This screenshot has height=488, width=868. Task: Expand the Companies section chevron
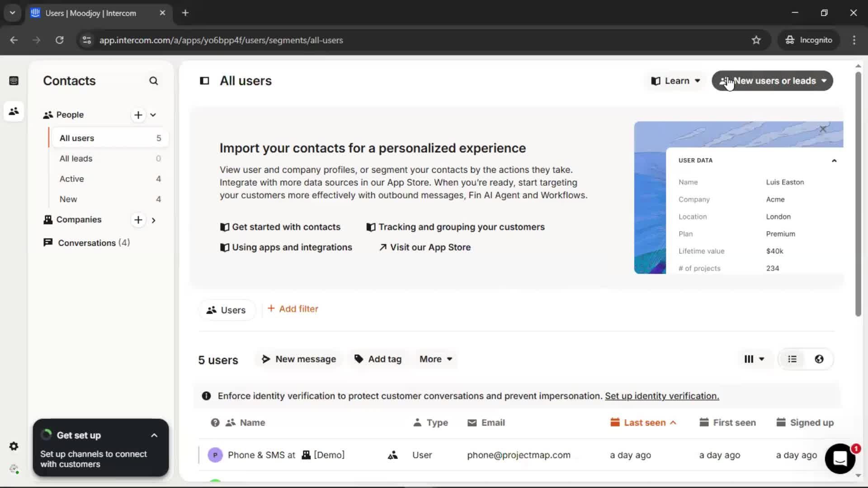[154, 220]
